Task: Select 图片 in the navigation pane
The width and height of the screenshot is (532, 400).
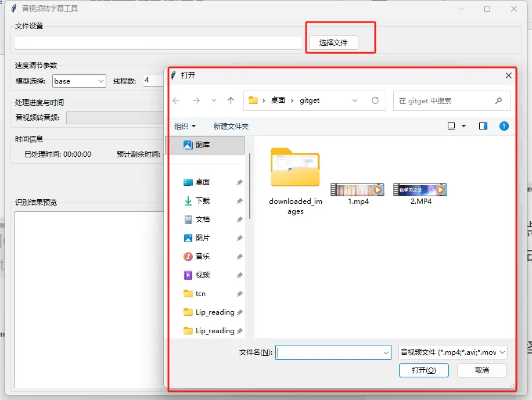Action: pos(203,238)
